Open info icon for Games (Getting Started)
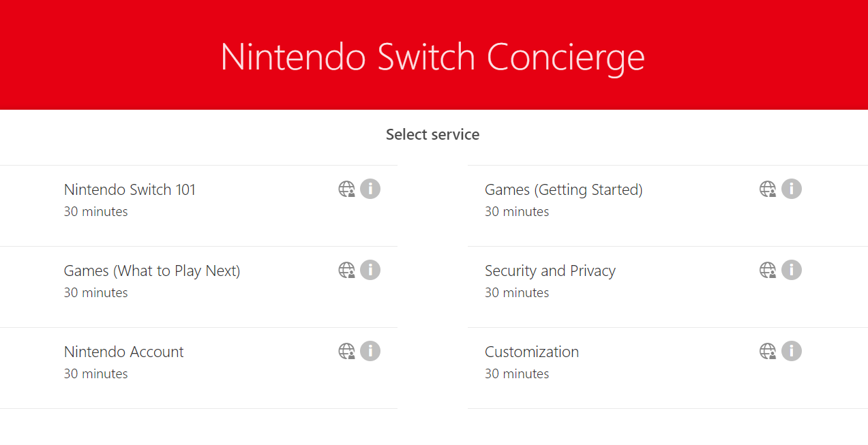The width and height of the screenshot is (868, 445). click(x=791, y=189)
